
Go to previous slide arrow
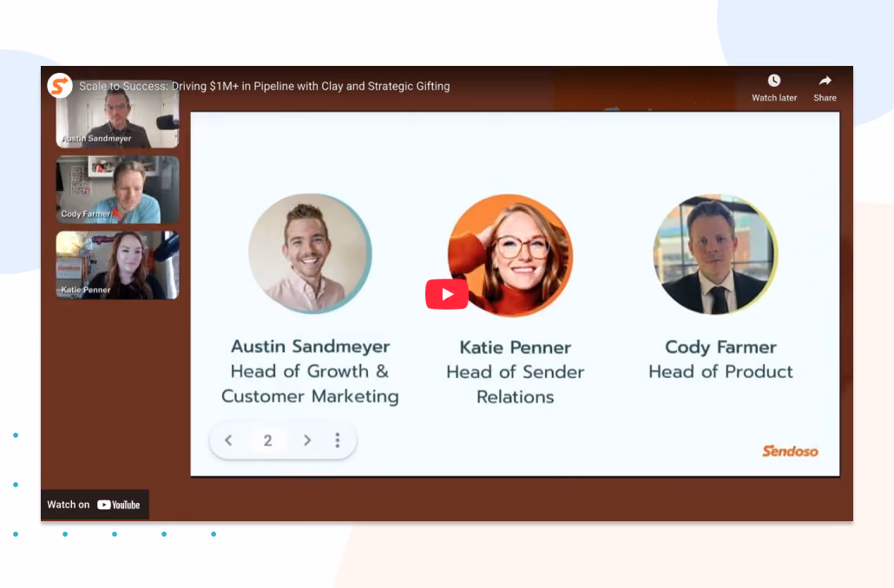tap(228, 440)
